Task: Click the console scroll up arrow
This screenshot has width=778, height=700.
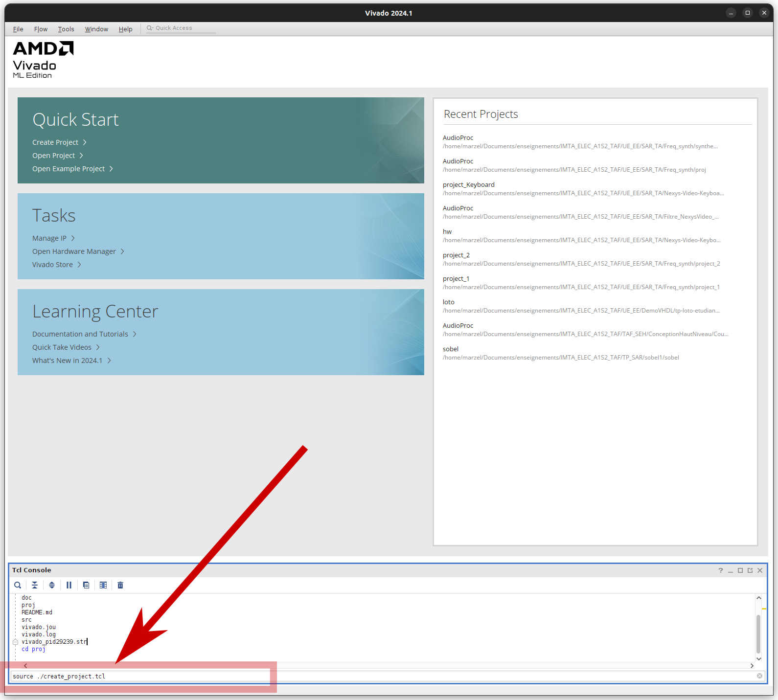Action: [x=758, y=598]
